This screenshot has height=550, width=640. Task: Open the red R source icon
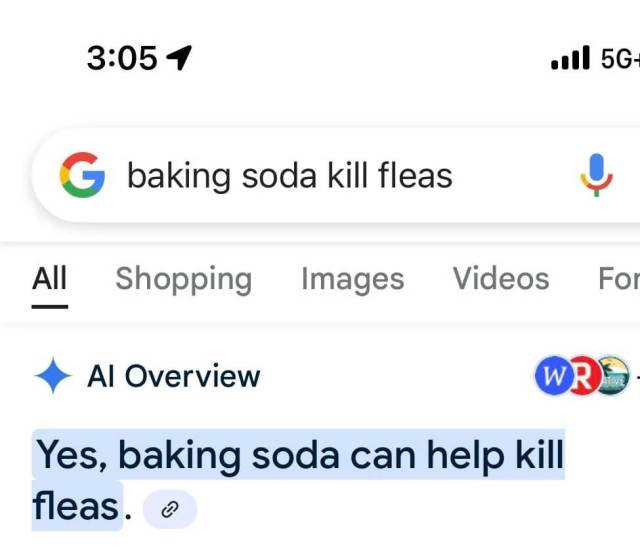pyautogui.click(x=585, y=376)
